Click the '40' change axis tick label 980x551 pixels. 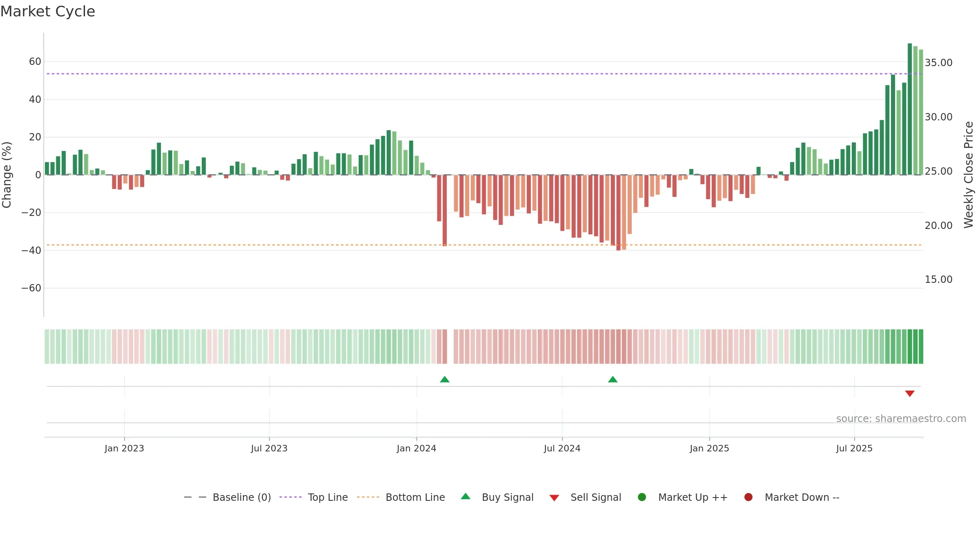35,100
